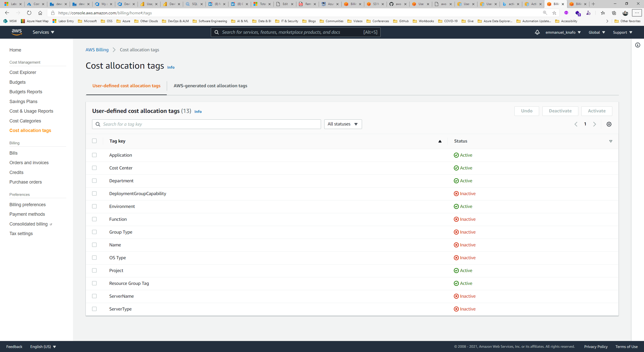The height and width of the screenshot is (352, 644).
Task: Click the AWS home logo icon
Action: [x=17, y=32]
